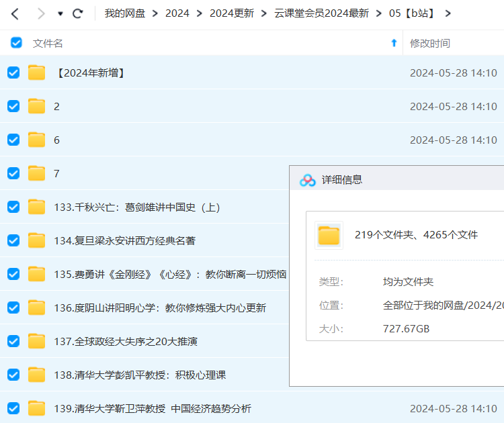Click folder icon for 134.复旦梁永安讲西方经典名著
Screen dimensions: 504x423
coord(36,240)
